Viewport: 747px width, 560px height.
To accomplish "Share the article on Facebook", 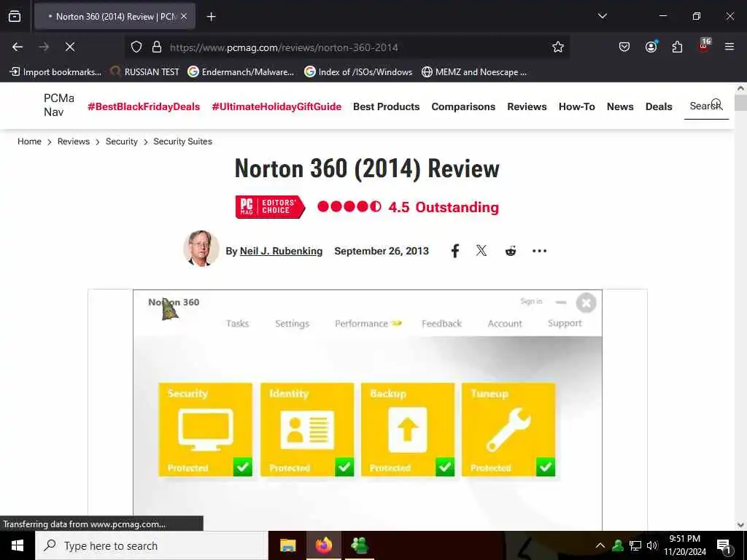I will click(x=455, y=251).
